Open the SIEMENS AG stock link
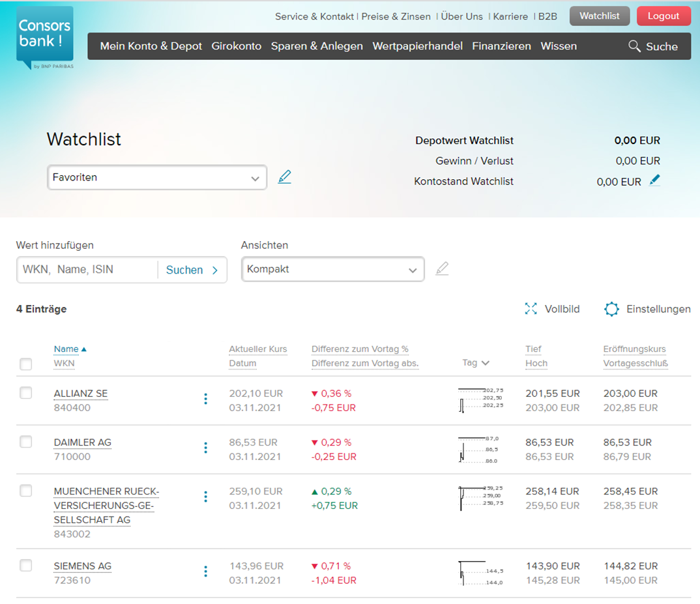The image size is (700, 604). click(x=83, y=566)
